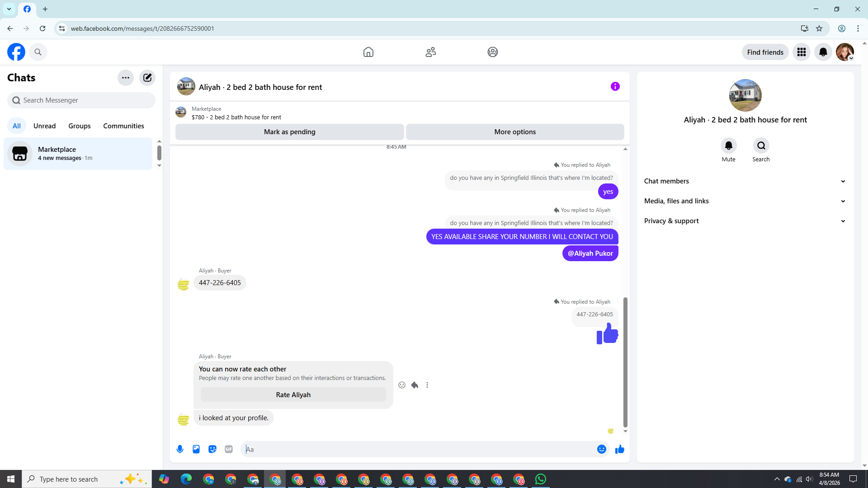Click the conversation scrollbar thumb

click(x=625, y=361)
